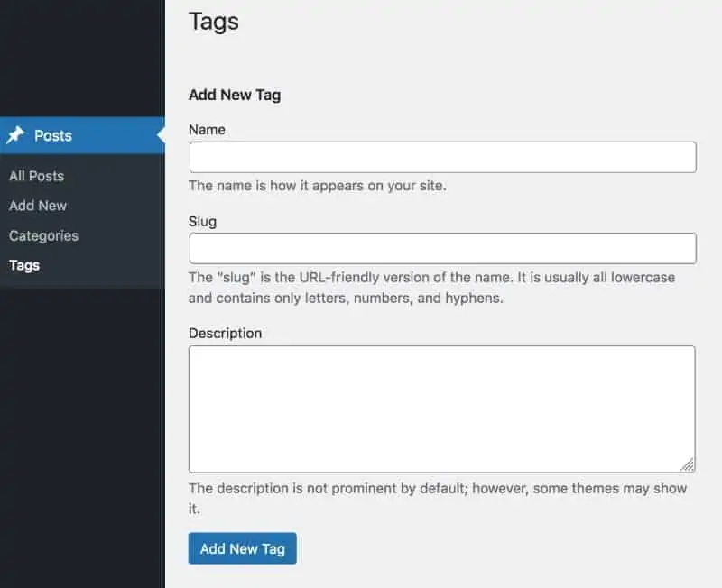Open Categories from the Posts submenu

coord(43,235)
